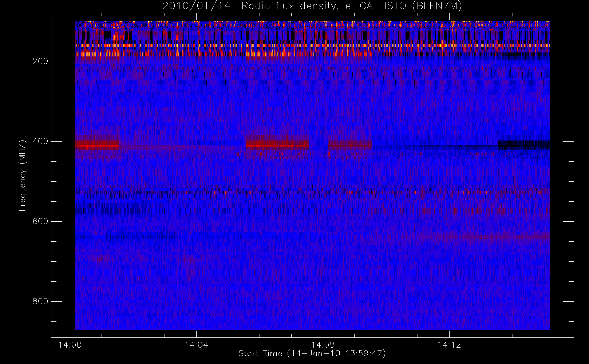The image size is (589, 364).
Task: Click the 'Frequency (MHZ)' axis label
Action: [23, 175]
